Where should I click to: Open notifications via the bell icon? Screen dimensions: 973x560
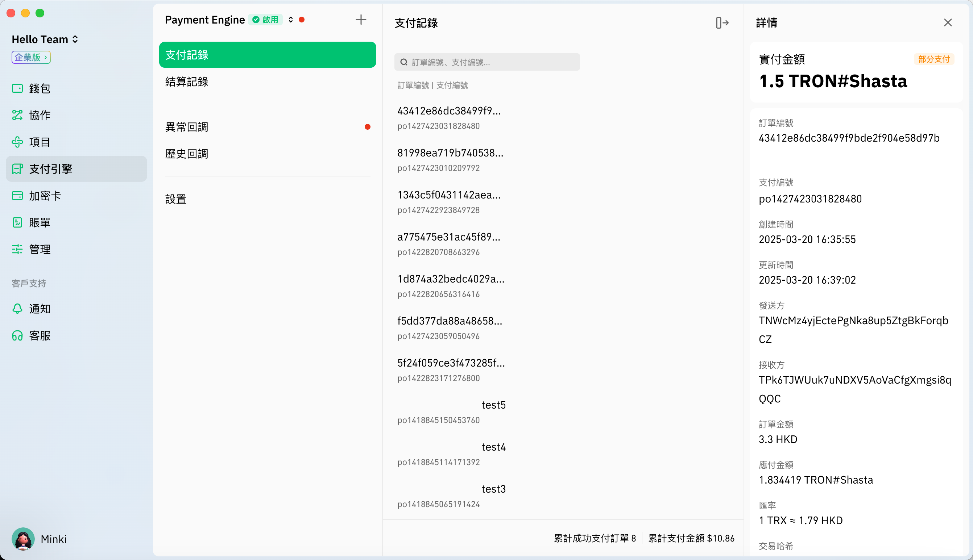[x=17, y=309]
